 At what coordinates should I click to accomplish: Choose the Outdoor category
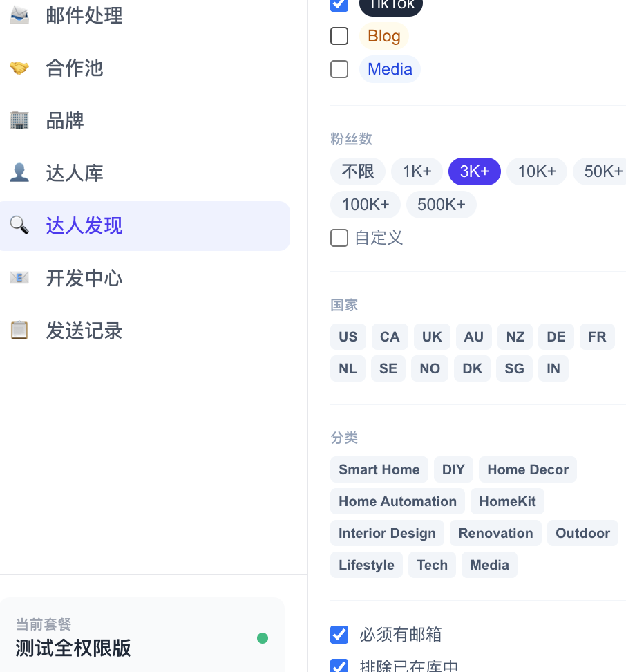click(582, 533)
